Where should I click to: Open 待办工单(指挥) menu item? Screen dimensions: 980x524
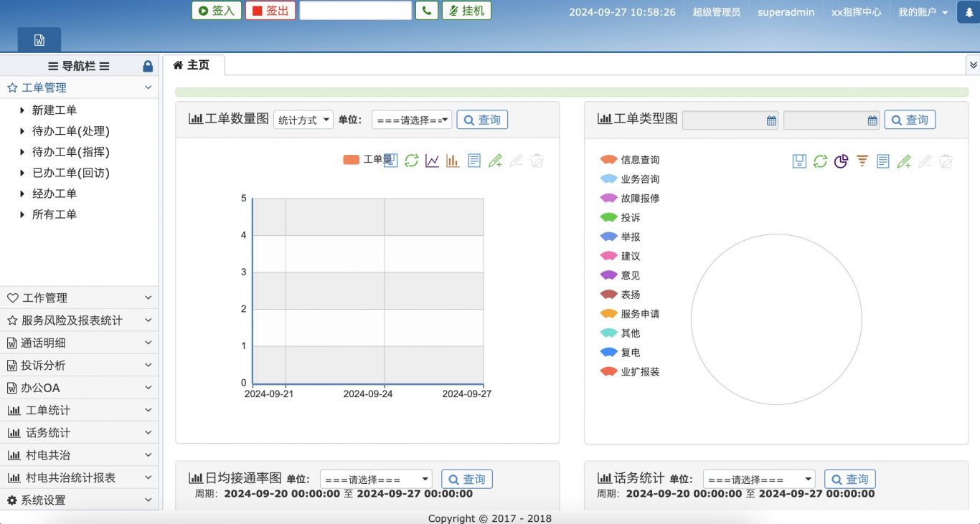click(x=70, y=152)
